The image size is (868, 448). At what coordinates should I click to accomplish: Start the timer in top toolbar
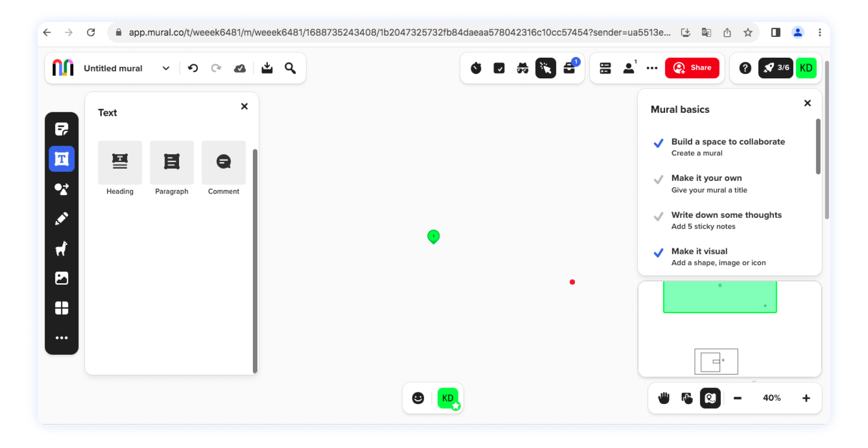[476, 68]
